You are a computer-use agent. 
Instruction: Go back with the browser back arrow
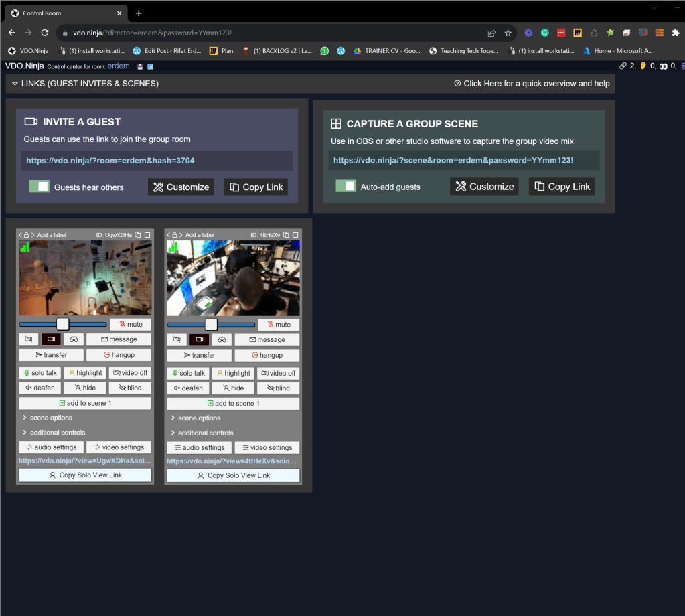[x=12, y=33]
